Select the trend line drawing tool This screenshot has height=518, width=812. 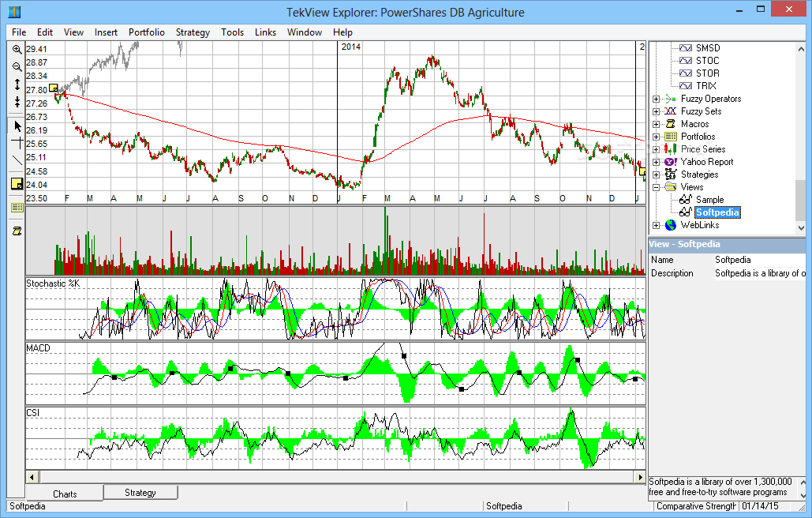pos(17,160)
